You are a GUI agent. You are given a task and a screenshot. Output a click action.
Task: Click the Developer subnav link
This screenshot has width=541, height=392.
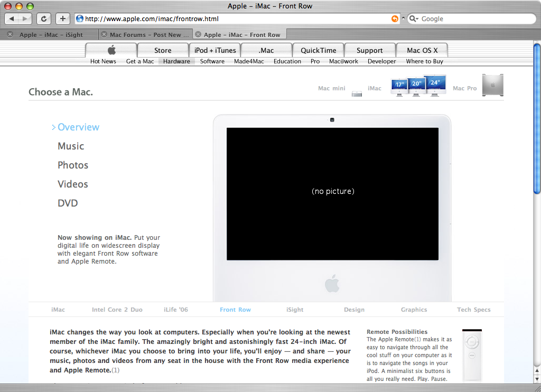[381, 61]
